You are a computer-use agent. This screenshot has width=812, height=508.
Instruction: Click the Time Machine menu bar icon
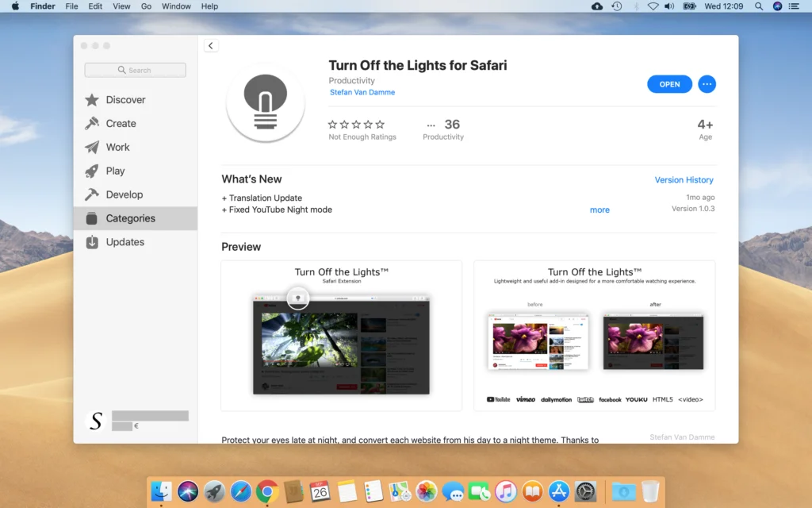tap(617, 6)
